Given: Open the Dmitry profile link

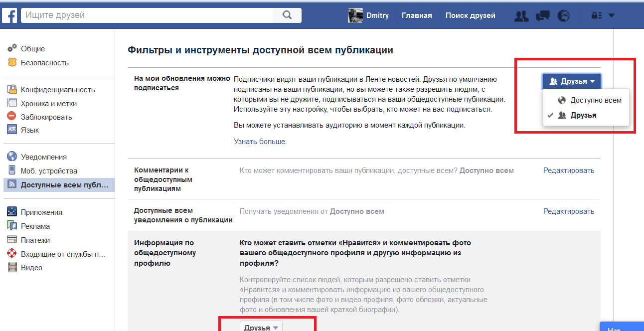Looking at the screenshot, I should pos(377,15).
